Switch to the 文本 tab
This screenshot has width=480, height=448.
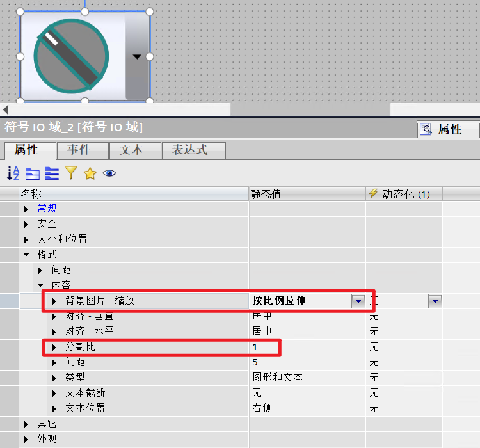point(135,150)
